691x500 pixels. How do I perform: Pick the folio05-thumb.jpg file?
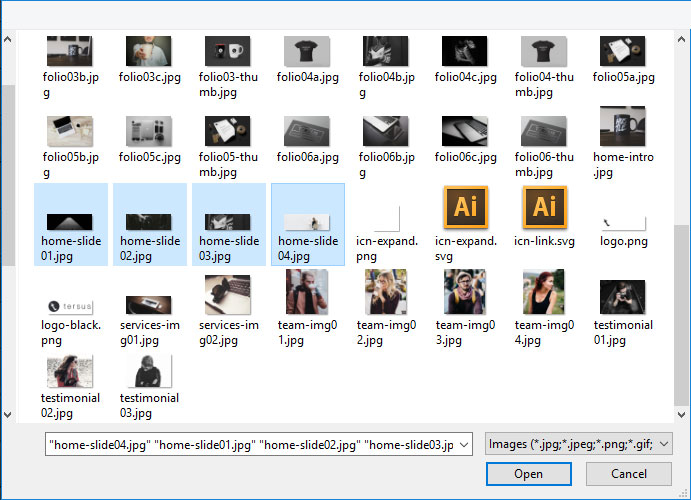pos(228,147)
